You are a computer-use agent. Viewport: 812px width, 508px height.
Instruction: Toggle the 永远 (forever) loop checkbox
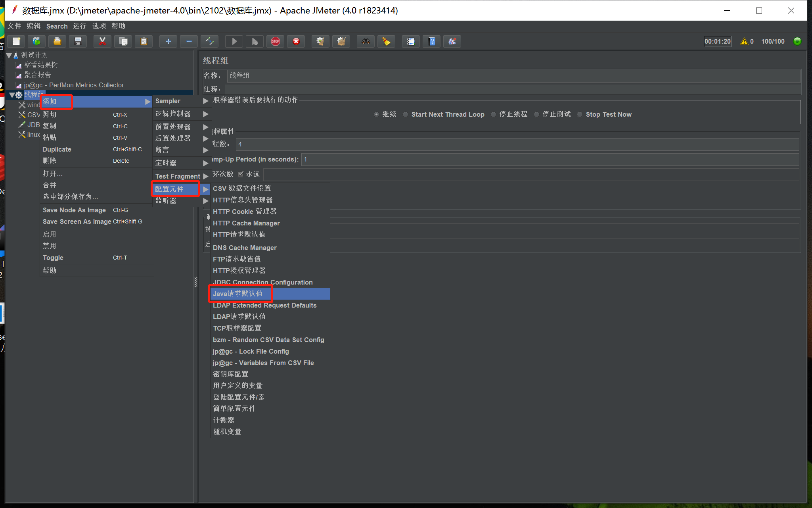[241, 174]
